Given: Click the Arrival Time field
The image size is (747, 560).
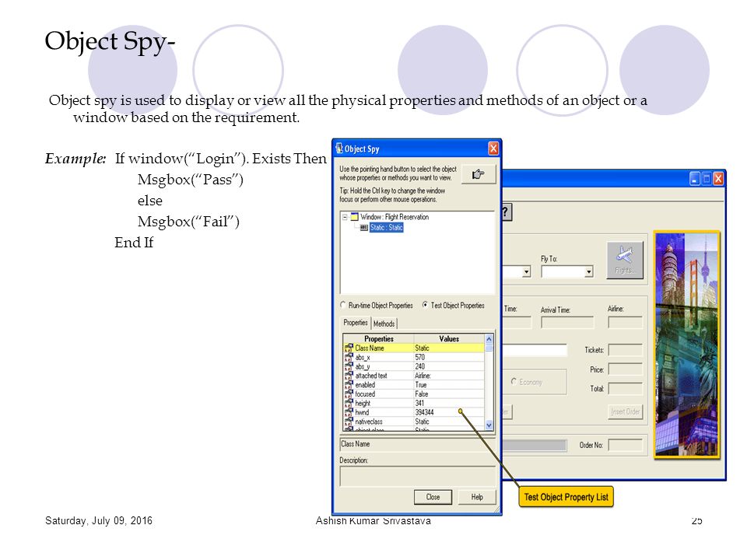Looking at the screenshot, I should (x=567, y=323).
